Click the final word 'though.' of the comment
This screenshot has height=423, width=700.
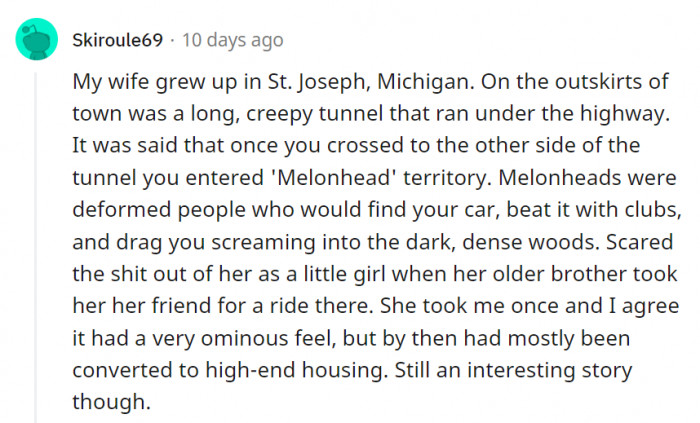click(x=112, y=402)
